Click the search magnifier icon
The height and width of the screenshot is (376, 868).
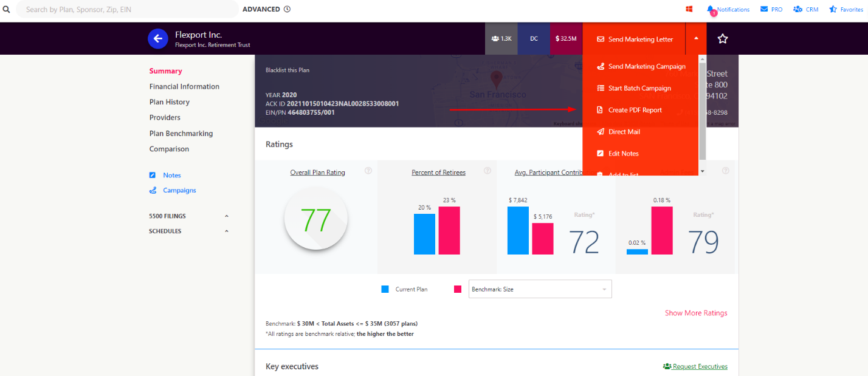[7, 9]
